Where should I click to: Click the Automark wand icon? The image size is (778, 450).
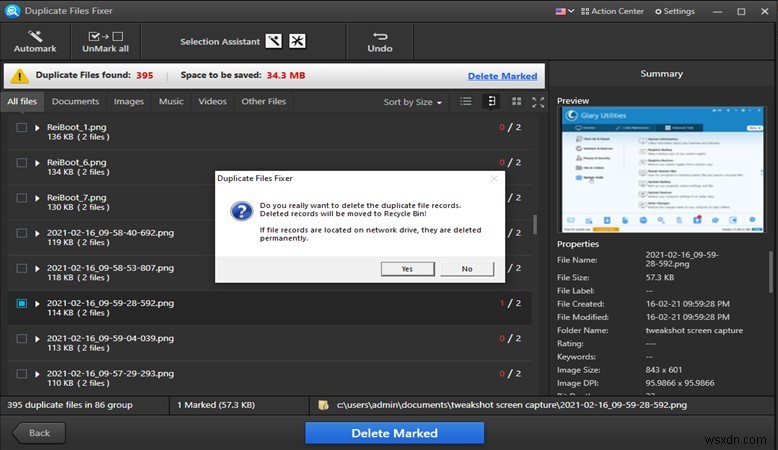[x=35, y=36]
